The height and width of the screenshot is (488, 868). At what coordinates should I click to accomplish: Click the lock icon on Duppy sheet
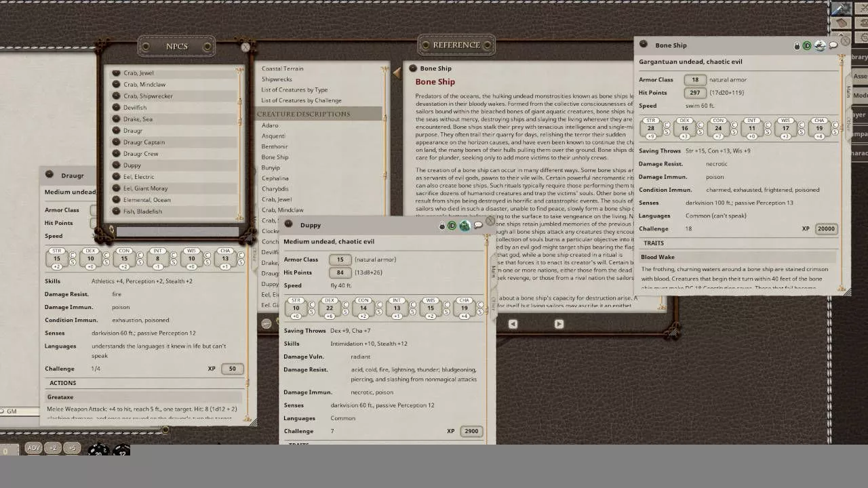(442, 226)
